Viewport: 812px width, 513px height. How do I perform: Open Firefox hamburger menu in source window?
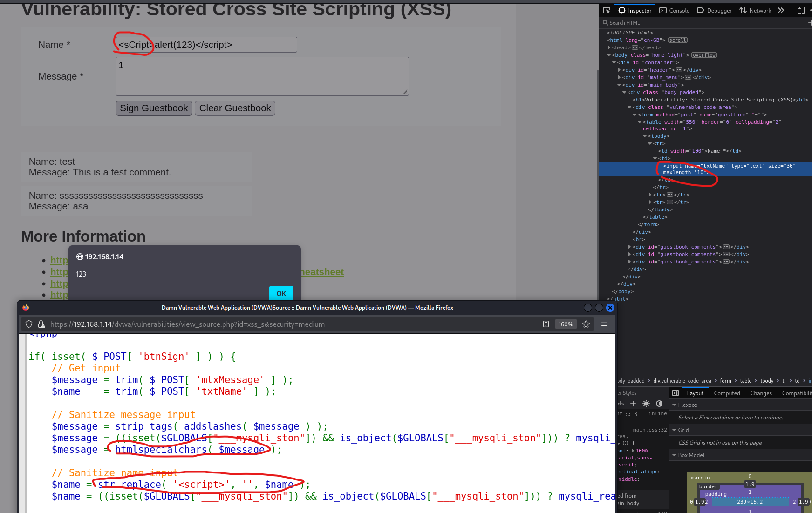click(x=604, y=324)
